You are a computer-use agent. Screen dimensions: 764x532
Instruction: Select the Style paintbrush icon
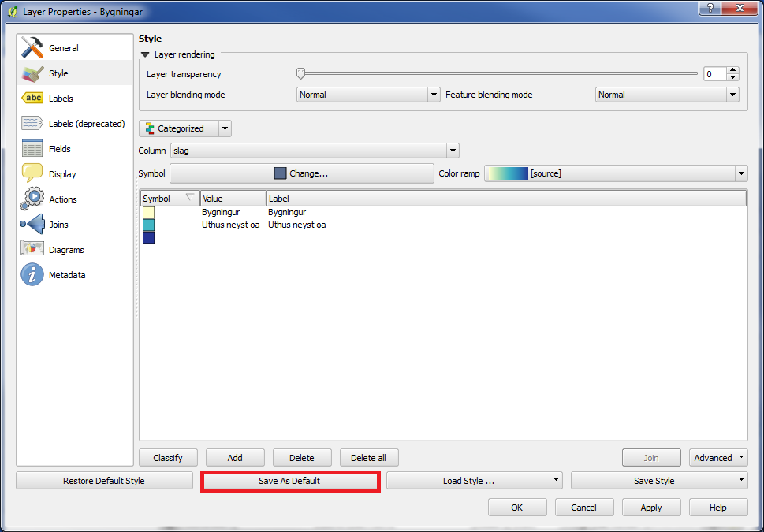click(x=32, y=73)
